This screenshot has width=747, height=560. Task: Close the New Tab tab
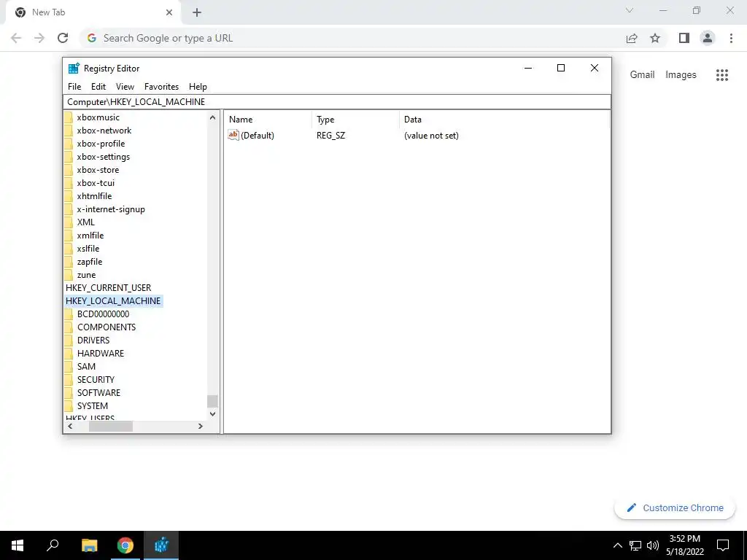coord(169,12)
